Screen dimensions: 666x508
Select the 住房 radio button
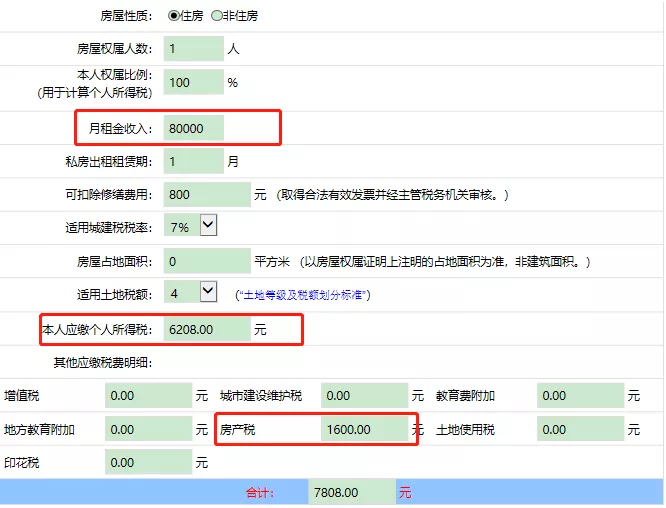(173, 16)
